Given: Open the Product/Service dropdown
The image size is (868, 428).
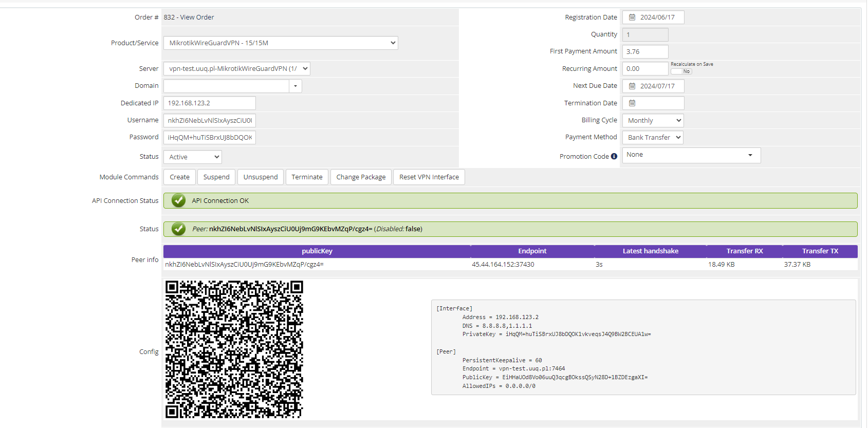Looking at the screenshot, I should [x=281, y=43].
